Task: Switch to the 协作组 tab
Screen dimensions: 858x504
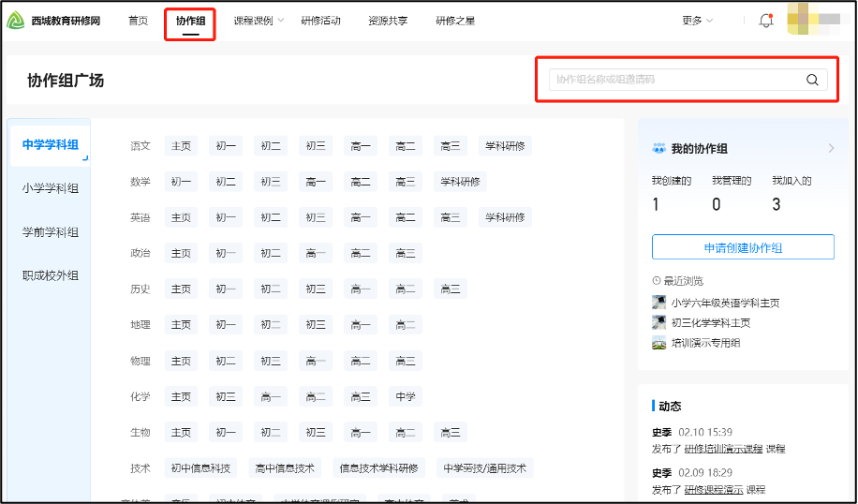Action: click(x=190, y=21)
